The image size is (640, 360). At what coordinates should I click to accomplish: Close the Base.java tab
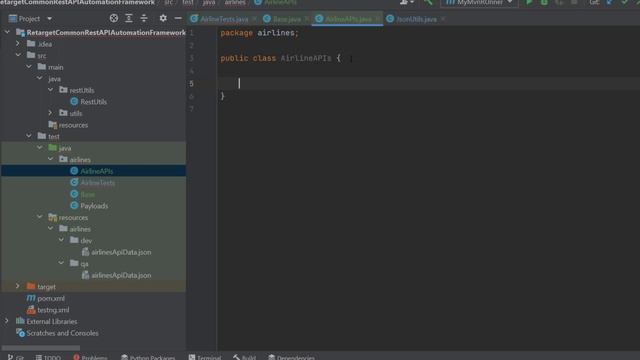307,19
